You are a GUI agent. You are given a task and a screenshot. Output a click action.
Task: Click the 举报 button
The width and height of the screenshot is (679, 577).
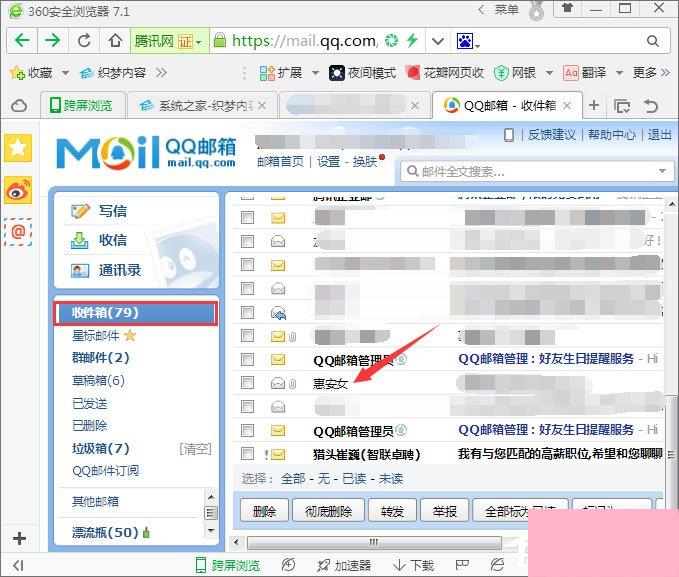444,511
